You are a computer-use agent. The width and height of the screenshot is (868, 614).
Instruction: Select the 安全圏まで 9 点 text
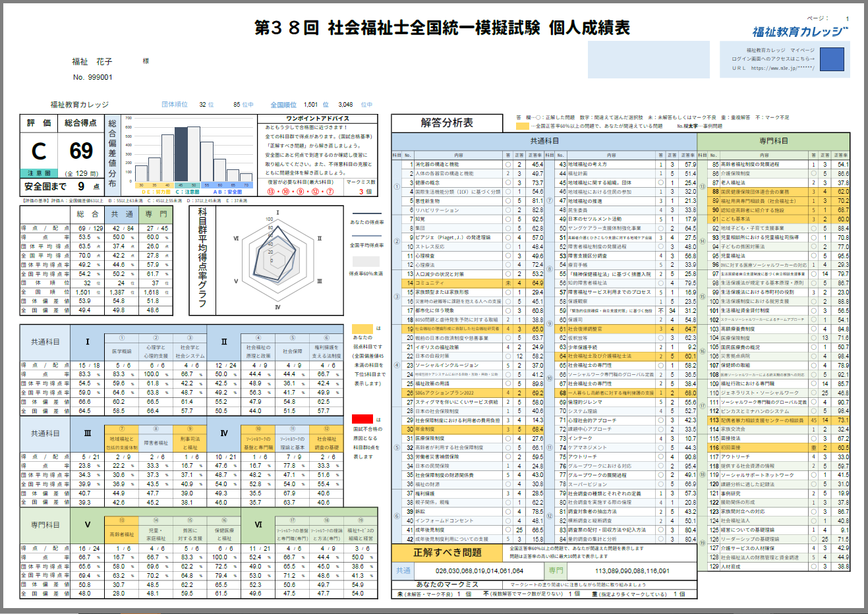coord(61,186)
